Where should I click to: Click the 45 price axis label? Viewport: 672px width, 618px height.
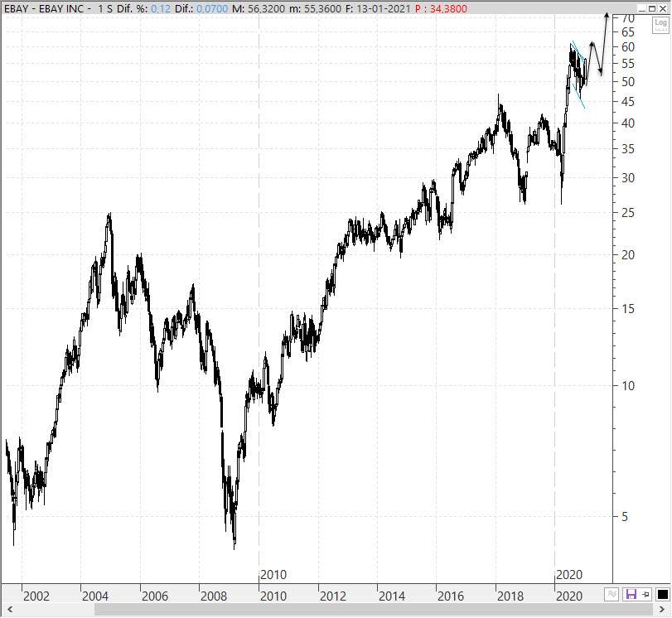pos(628,102)
